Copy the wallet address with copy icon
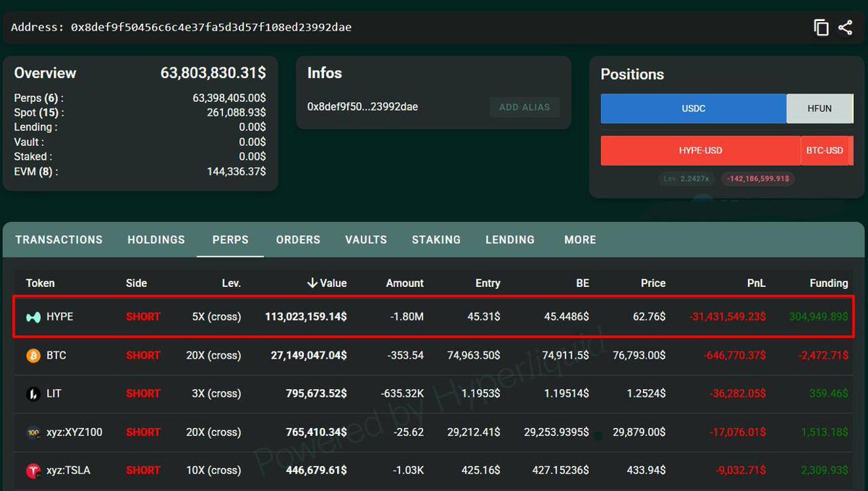This screenshot has height=491, width=868. 821,27
